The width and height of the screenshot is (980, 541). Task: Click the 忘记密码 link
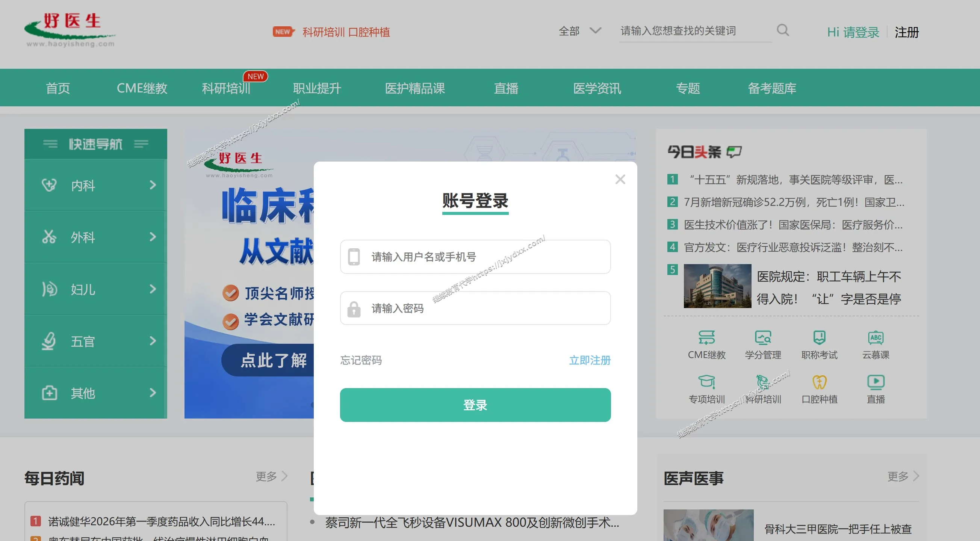pyautogui.click(x=361, y=360)
